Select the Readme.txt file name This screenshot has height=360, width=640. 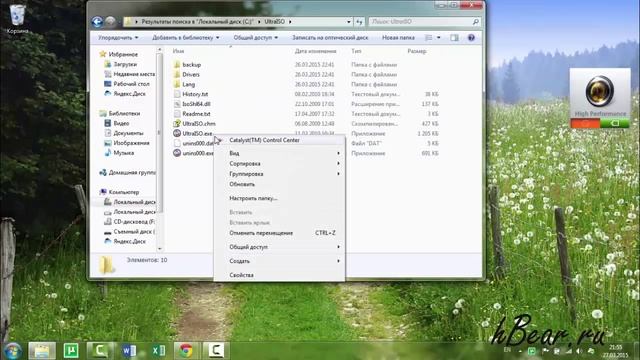tap(196, 113)
